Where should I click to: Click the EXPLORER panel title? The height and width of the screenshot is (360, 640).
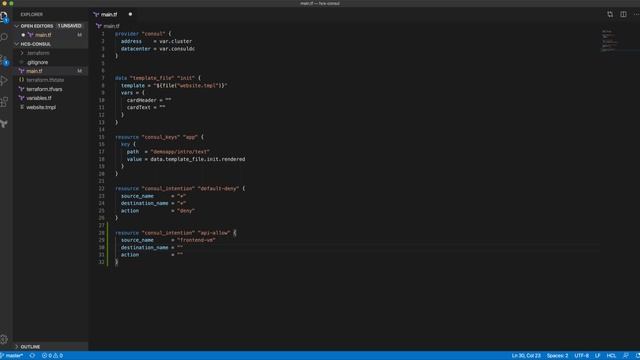point(31,14)
